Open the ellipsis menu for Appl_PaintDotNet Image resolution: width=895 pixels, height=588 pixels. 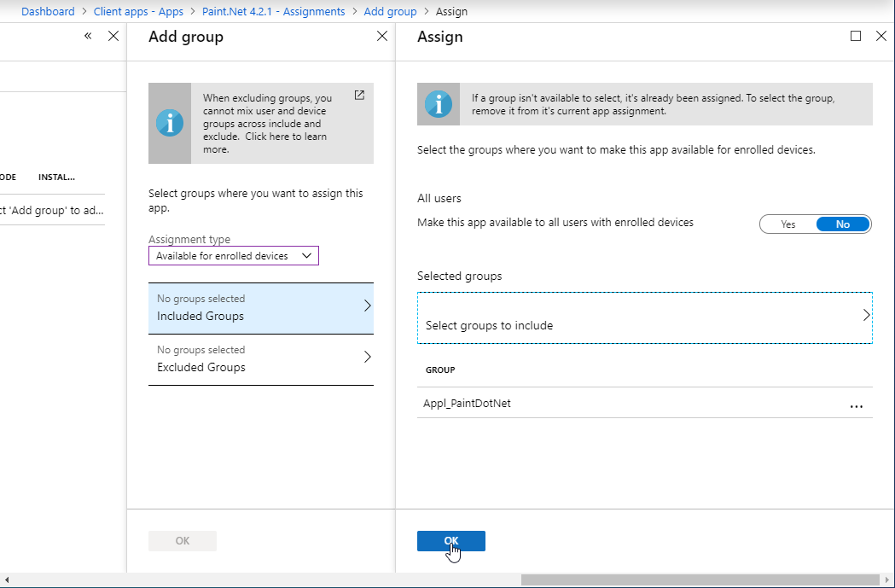click(856, 406)
